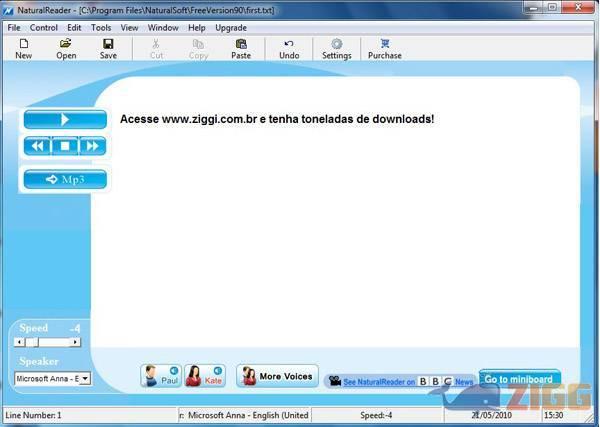The image size is (600, 427).
Task: Expand the Speaker dropdown Microsoft Anna
Action: click(x=85, y=379)
